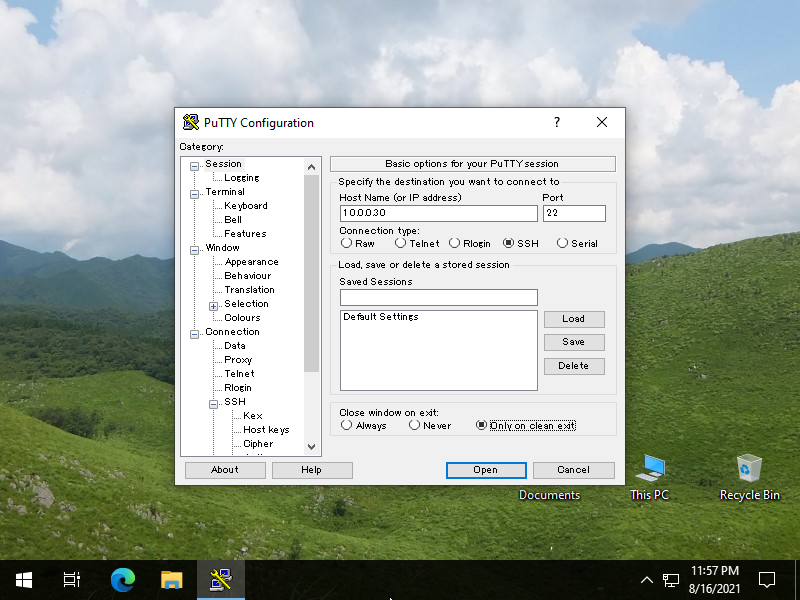Click the PuTTY taskbar icon

(x=221, y=580)
